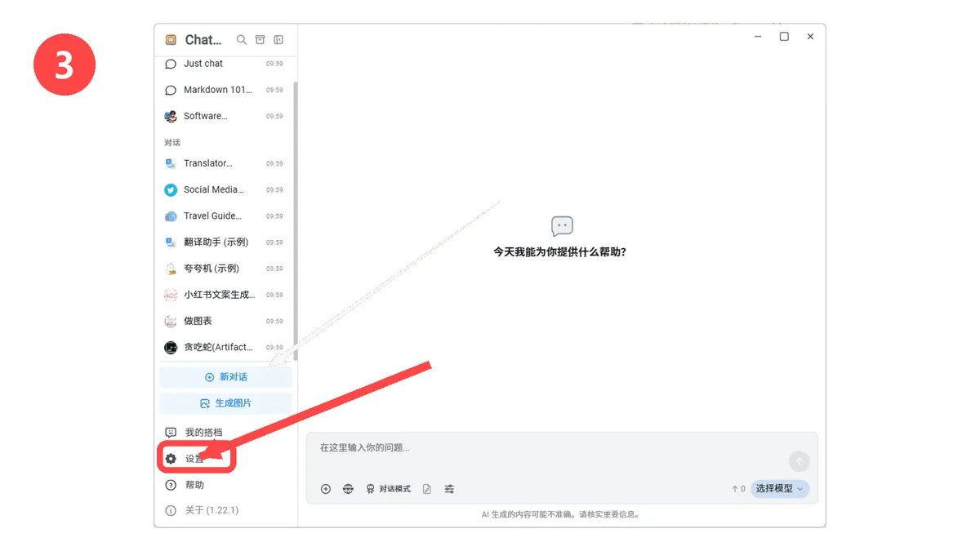Click the Social Media Twitter avatar
Image resolution: width=980 pixels, height=551 pixels.
coord(171,189)
